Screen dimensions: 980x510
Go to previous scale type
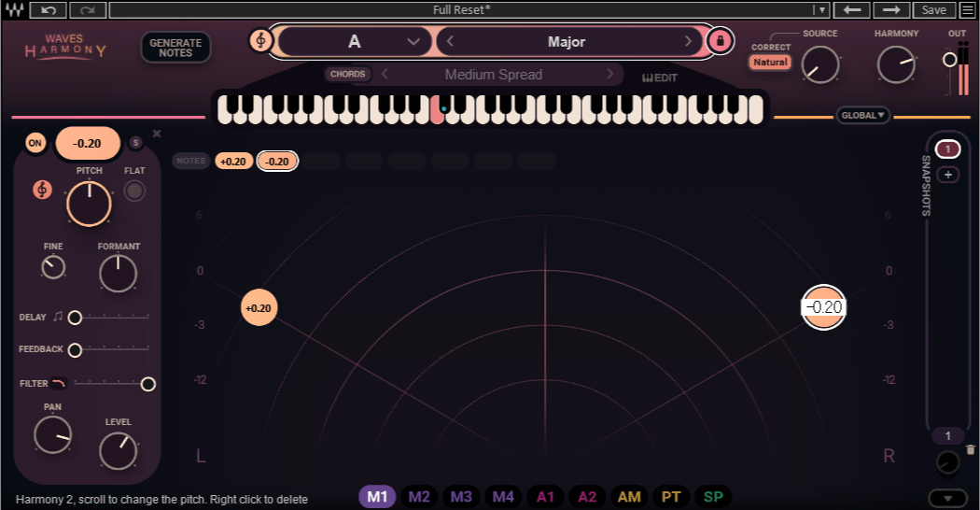(x=450, y=41)
